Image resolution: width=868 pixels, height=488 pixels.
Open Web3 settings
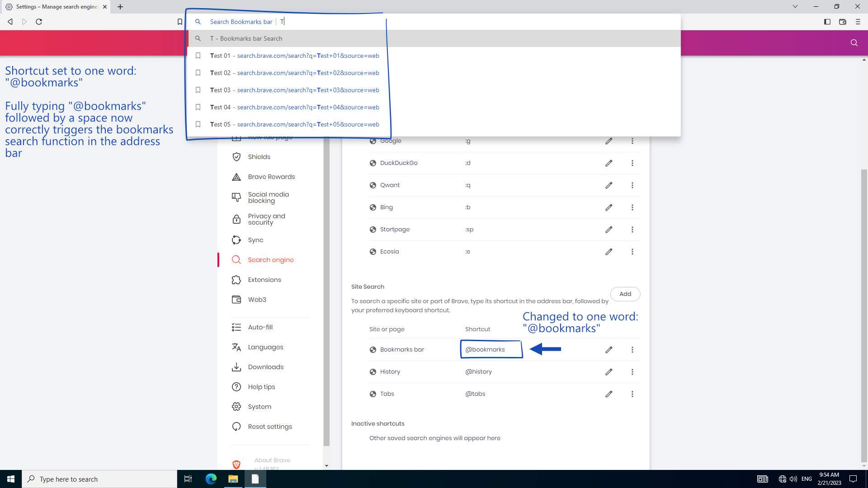point(257,300)
